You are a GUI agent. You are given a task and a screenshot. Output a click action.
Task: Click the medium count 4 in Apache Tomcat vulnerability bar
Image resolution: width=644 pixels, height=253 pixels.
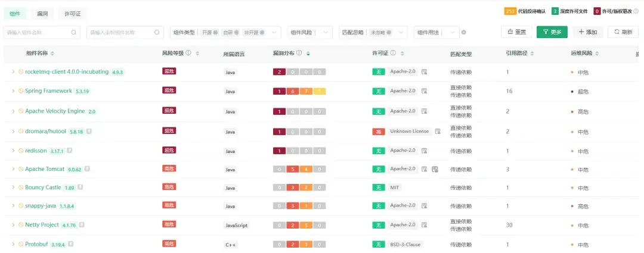[306, 169]
